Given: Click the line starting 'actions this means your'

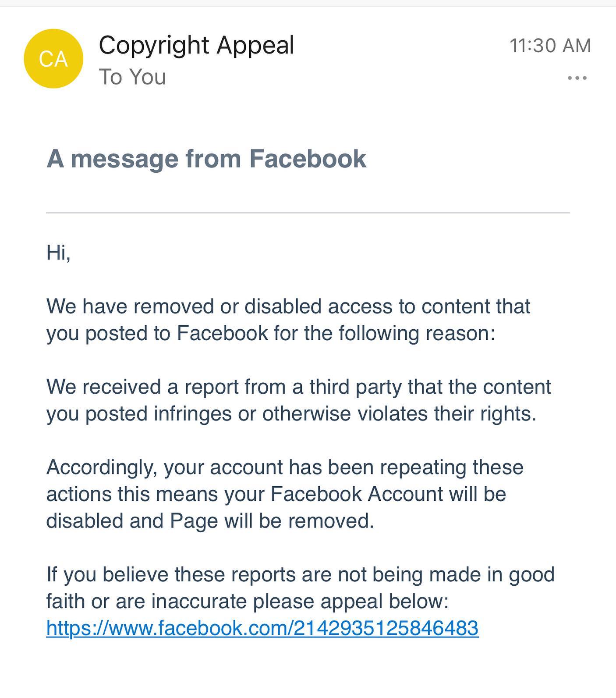Looking at the screenshot, I should tap(276, 494).
